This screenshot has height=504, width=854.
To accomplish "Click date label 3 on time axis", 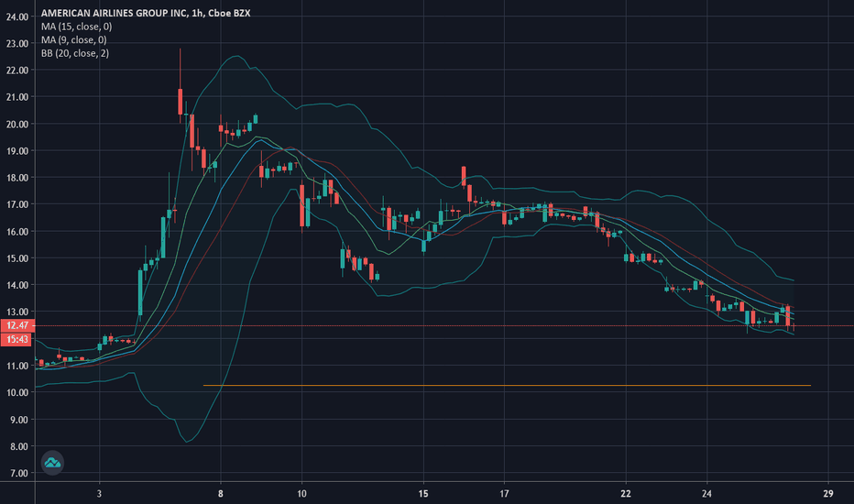I will pyautogui.click(x=99, y=494).
